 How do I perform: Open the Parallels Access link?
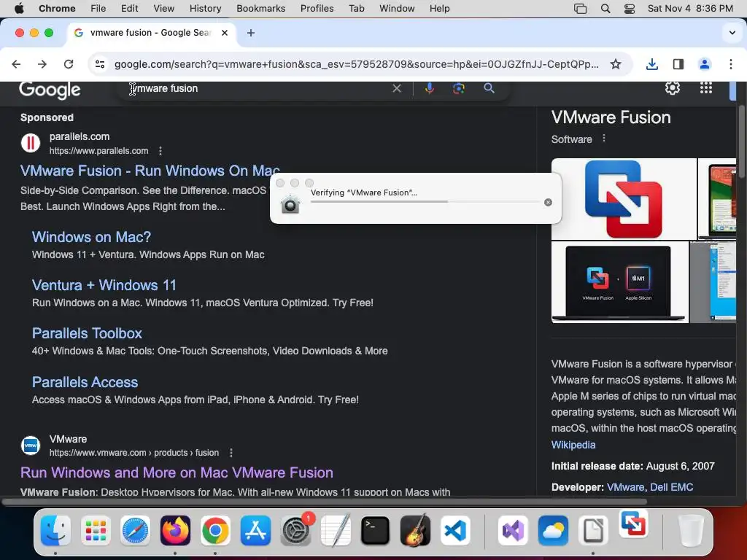tap(85, 382)
